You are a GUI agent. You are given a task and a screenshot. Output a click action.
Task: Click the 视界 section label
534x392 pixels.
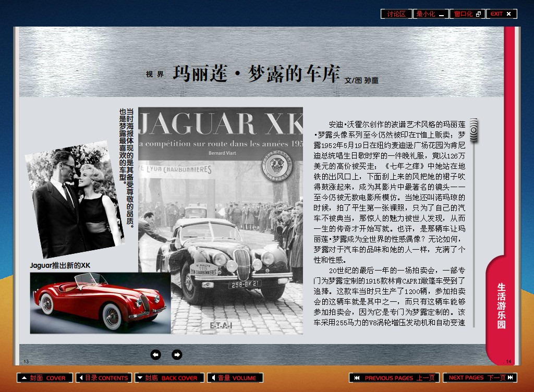[x=154, y=74]
